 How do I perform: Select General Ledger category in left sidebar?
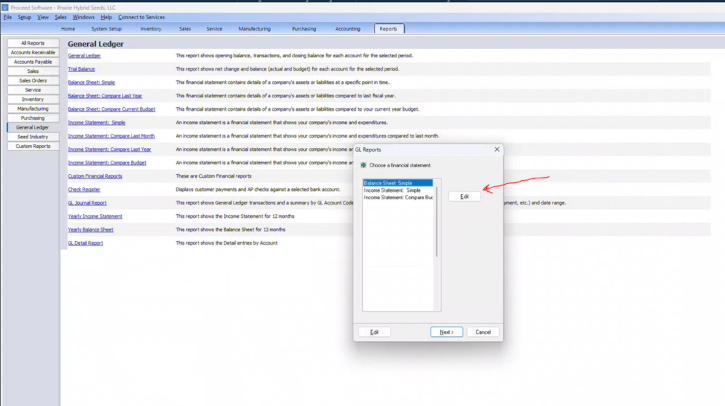tap(33, 127)
